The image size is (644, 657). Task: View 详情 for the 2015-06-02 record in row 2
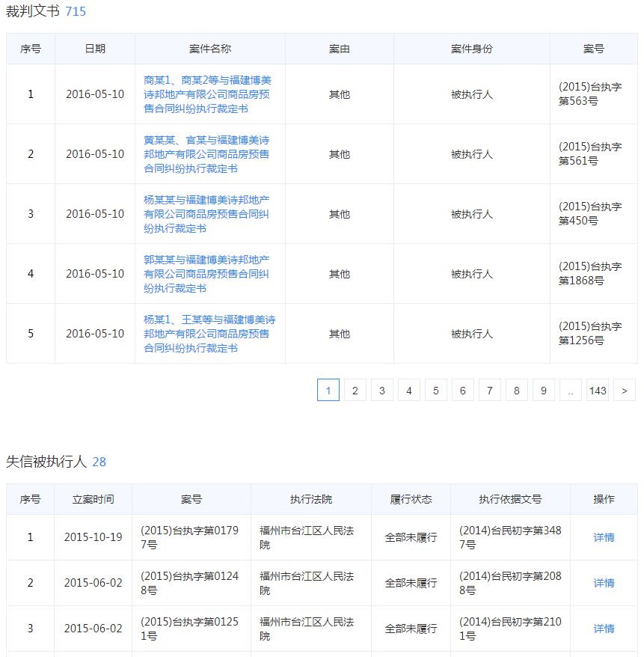tap(603, 582)
